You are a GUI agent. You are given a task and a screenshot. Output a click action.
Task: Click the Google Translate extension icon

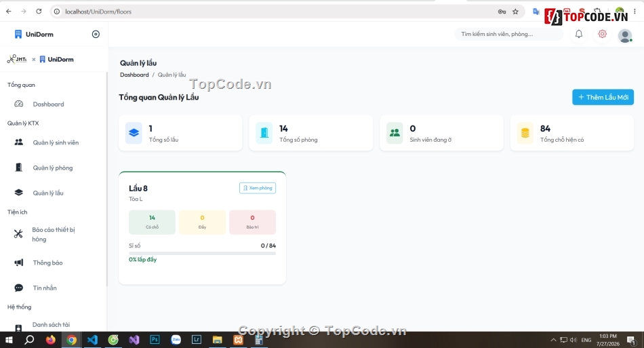[536, 12]
